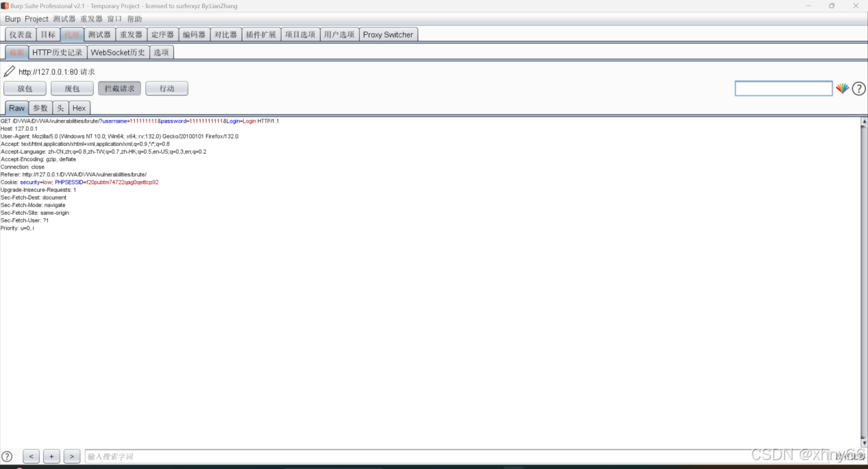Image resolution: width=868 pixels, height=469 pixels.
Task: Switch to the Hex view tab
Action: click(x=79, y=108)
